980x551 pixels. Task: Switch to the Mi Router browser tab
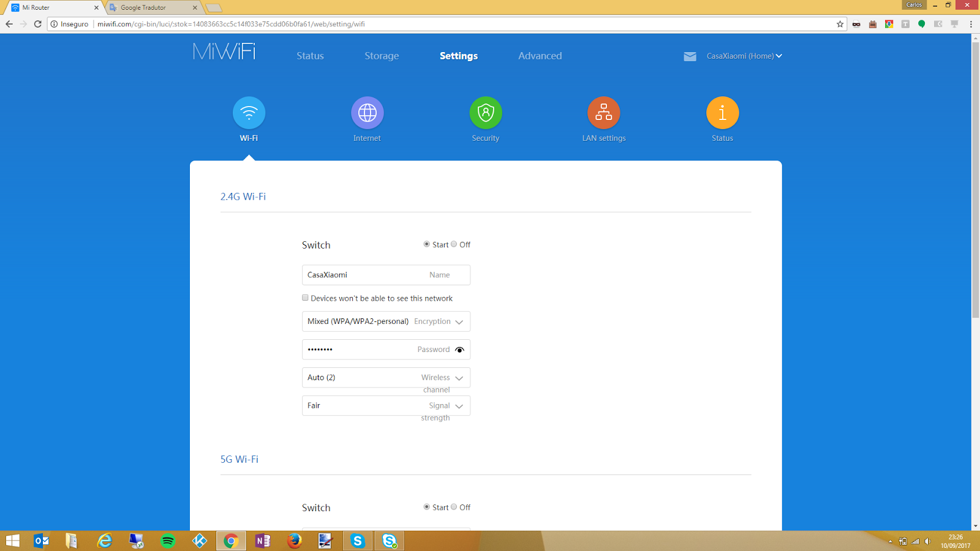coord(55,7)
